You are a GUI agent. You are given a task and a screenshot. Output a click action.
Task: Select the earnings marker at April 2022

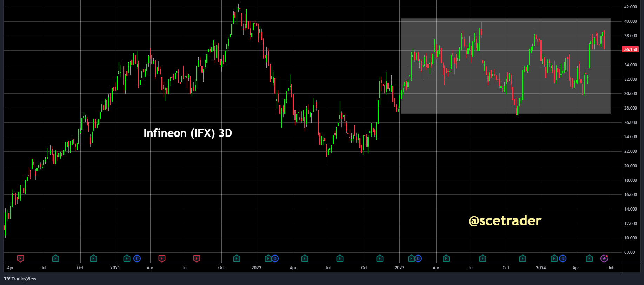pyautogui.click(x=305, y=259)
